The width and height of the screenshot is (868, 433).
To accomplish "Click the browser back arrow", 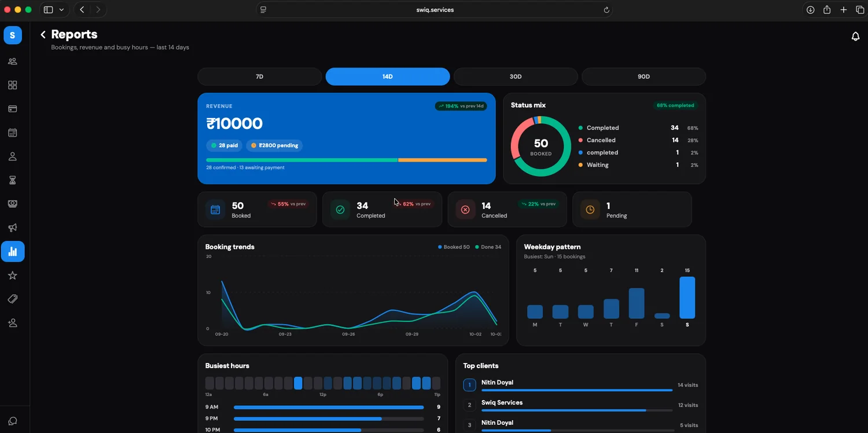I will point(82,10).
